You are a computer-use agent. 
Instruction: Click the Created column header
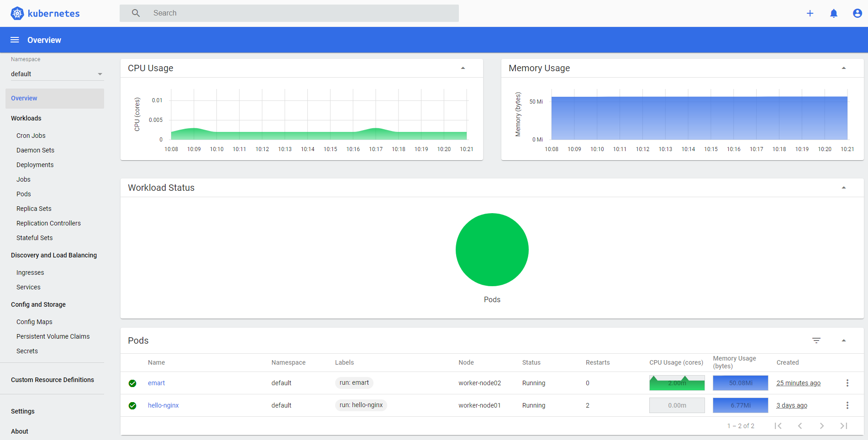(x=788, y=362)
